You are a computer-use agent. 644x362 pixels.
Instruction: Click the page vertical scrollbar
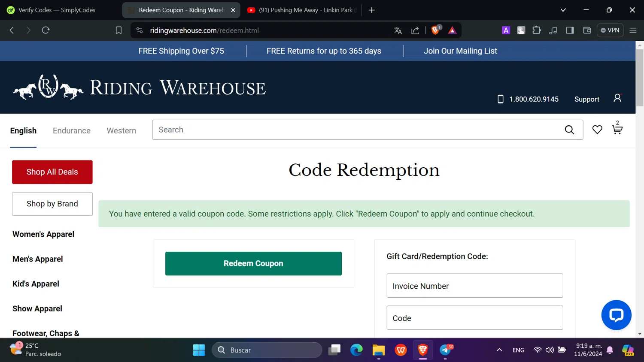click(640, 77)
